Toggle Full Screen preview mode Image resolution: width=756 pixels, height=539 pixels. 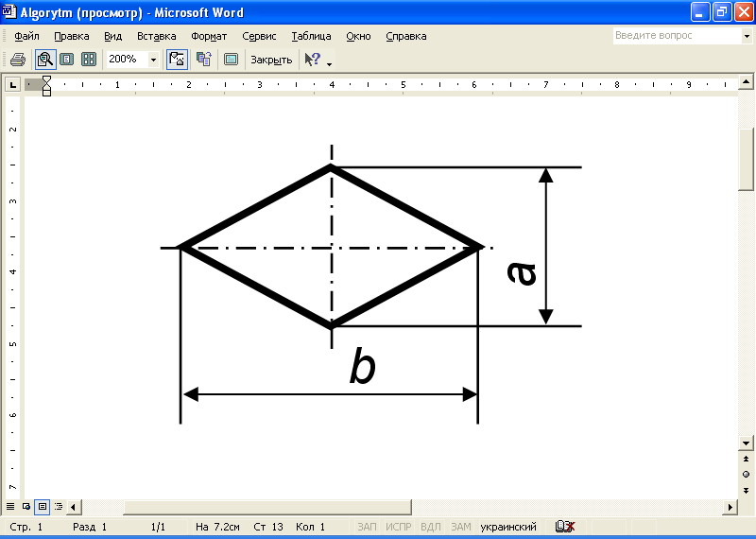[x=231, y=60]
